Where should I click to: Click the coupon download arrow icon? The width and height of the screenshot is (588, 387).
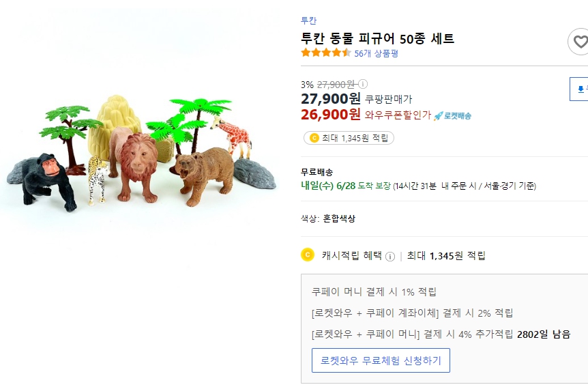[580, 89]
